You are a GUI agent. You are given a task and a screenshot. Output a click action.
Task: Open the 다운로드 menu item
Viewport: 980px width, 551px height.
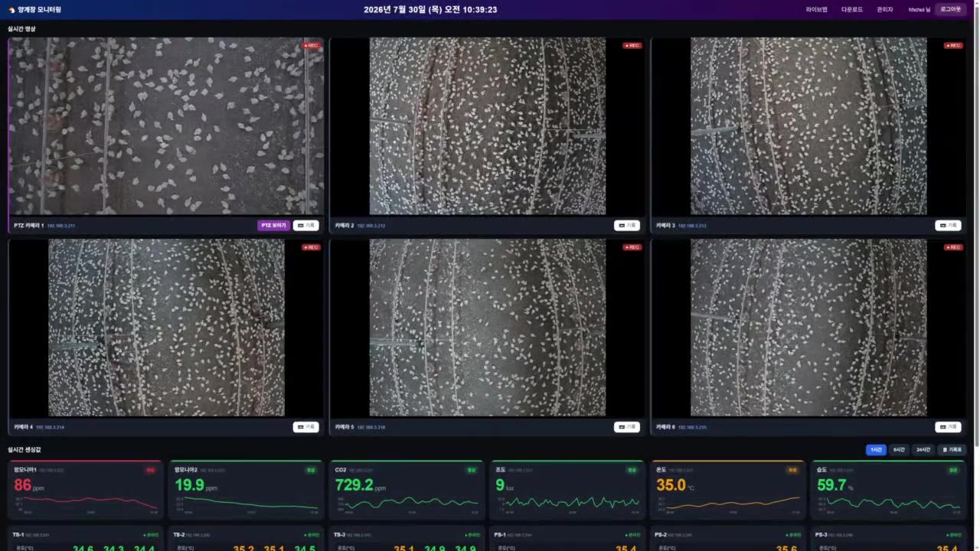(852, 9)
